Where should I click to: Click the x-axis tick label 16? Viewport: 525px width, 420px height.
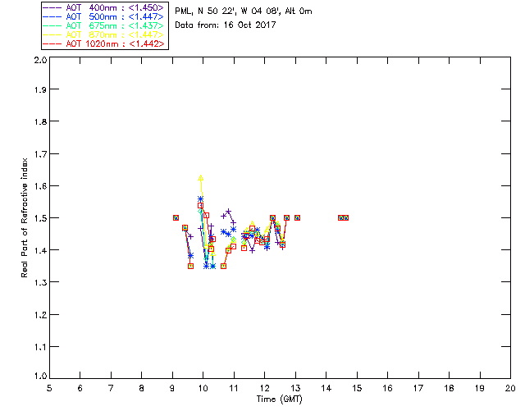click(387, 388)
